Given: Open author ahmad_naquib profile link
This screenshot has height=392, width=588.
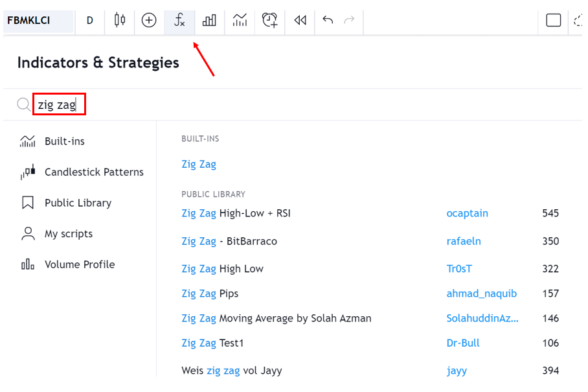Looking at the screenshot, I should 481,294.
